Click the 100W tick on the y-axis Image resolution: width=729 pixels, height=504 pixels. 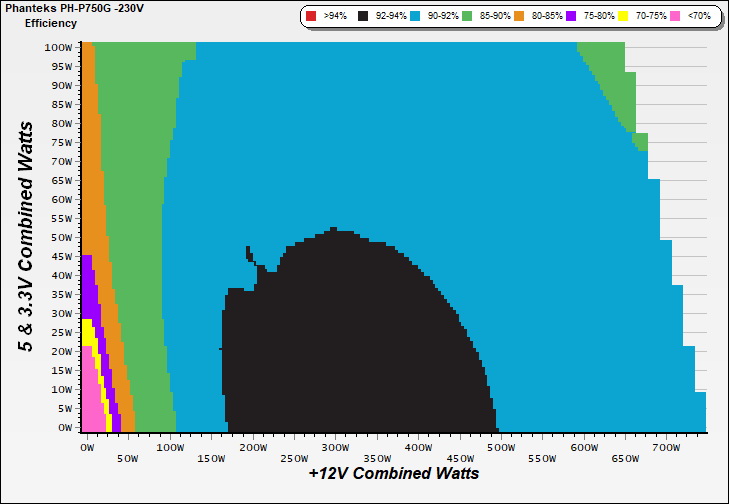point(58,47)
